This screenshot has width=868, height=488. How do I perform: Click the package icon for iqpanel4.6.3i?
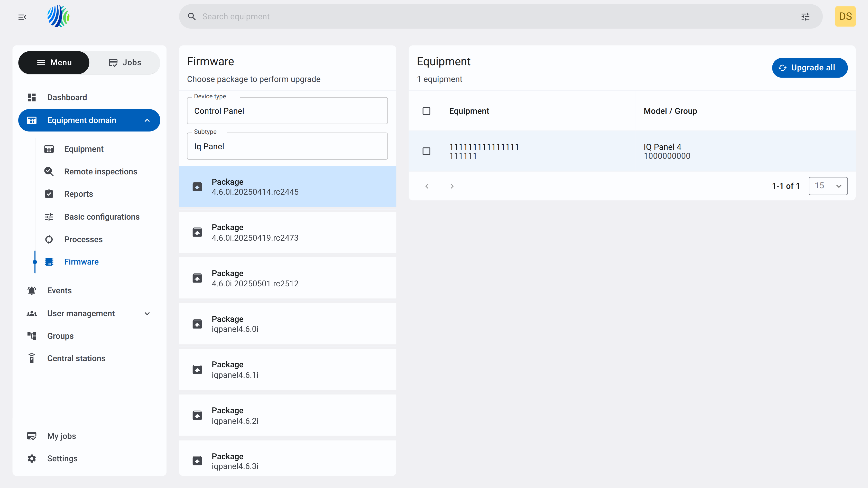point(197,461)
